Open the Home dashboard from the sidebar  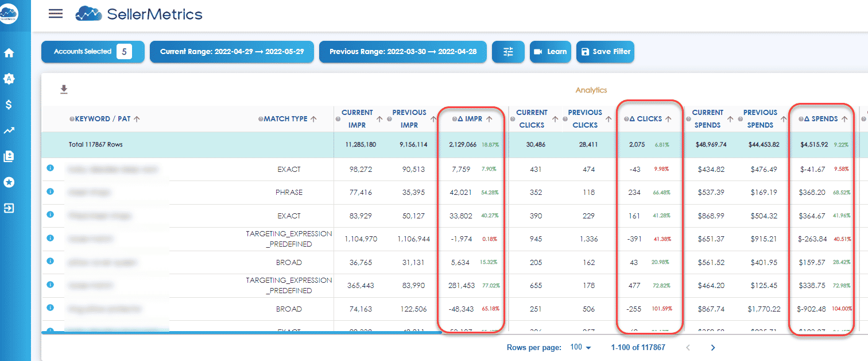point(8,52)
